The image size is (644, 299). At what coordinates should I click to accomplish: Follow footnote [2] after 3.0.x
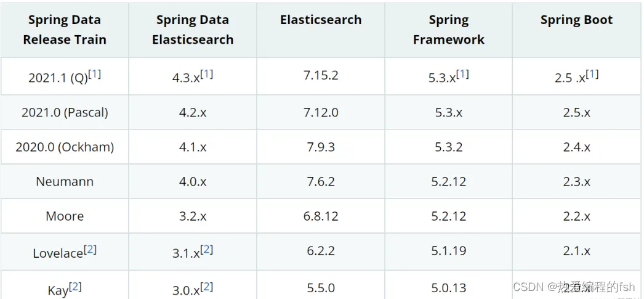[206, 286]
